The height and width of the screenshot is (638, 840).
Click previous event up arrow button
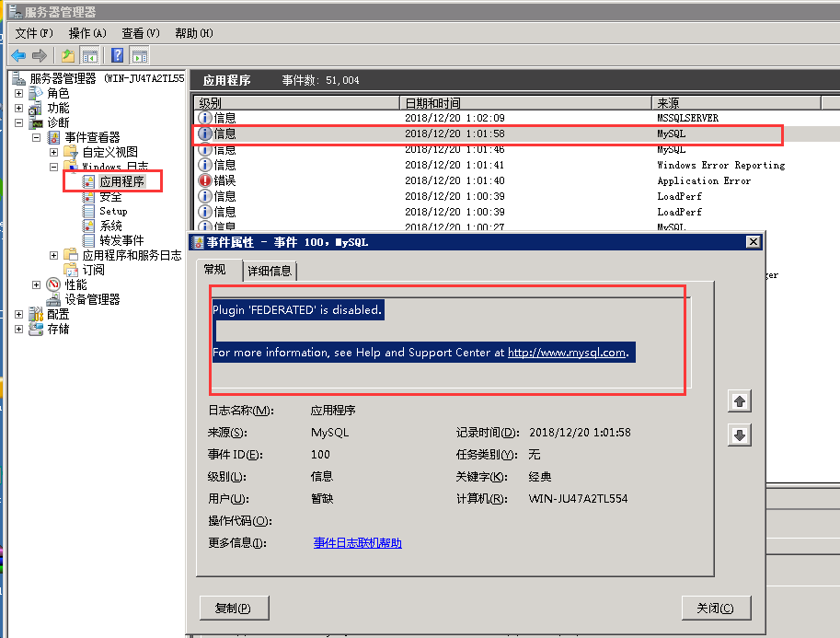[x=740, y=401]
